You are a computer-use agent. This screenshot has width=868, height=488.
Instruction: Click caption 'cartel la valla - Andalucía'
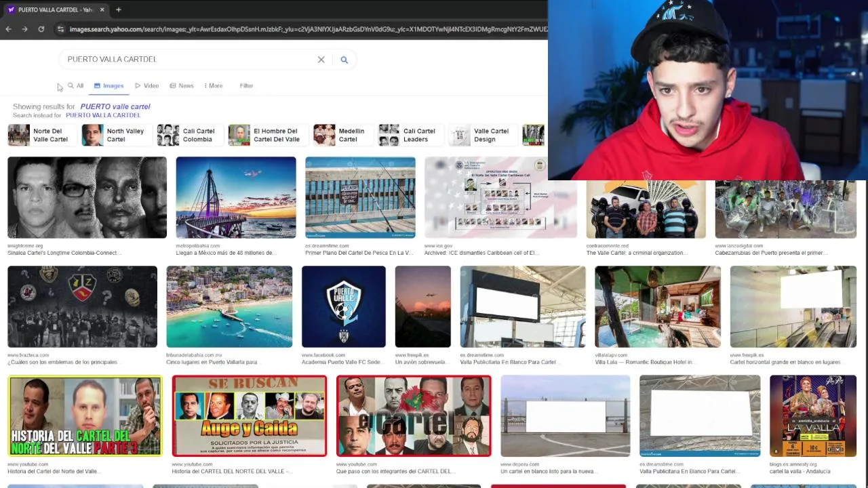pos(800,471)
